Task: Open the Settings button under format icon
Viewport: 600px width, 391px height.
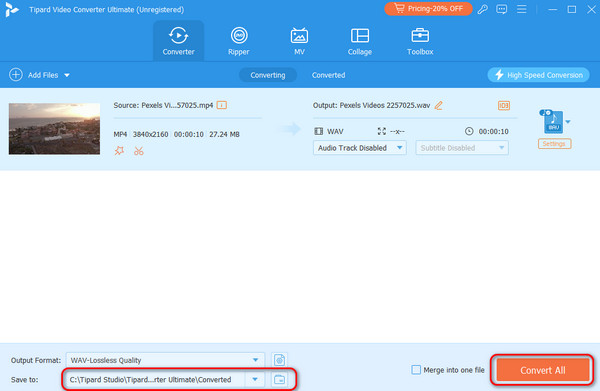Action: (x=554, y=143)
